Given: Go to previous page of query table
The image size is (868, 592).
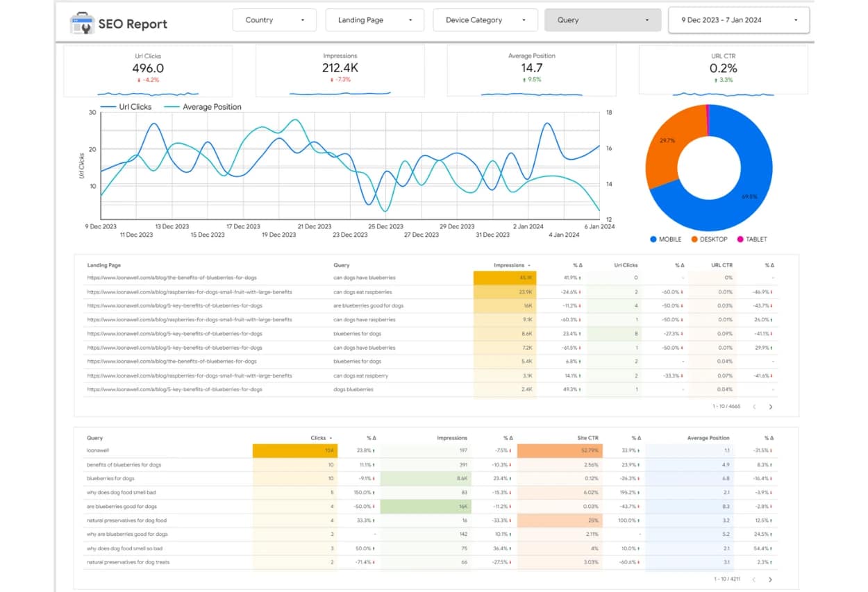Looking at the screenshot, I should [754, 579].
